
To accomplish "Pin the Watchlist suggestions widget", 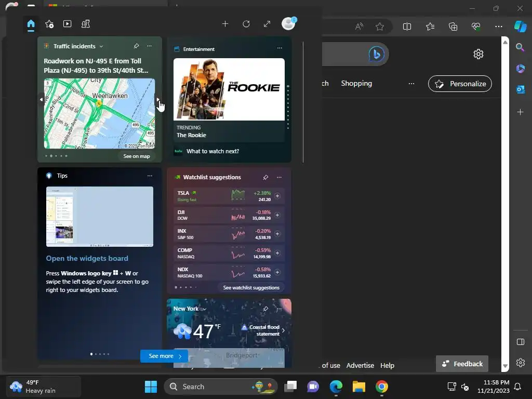I will 265,178.
